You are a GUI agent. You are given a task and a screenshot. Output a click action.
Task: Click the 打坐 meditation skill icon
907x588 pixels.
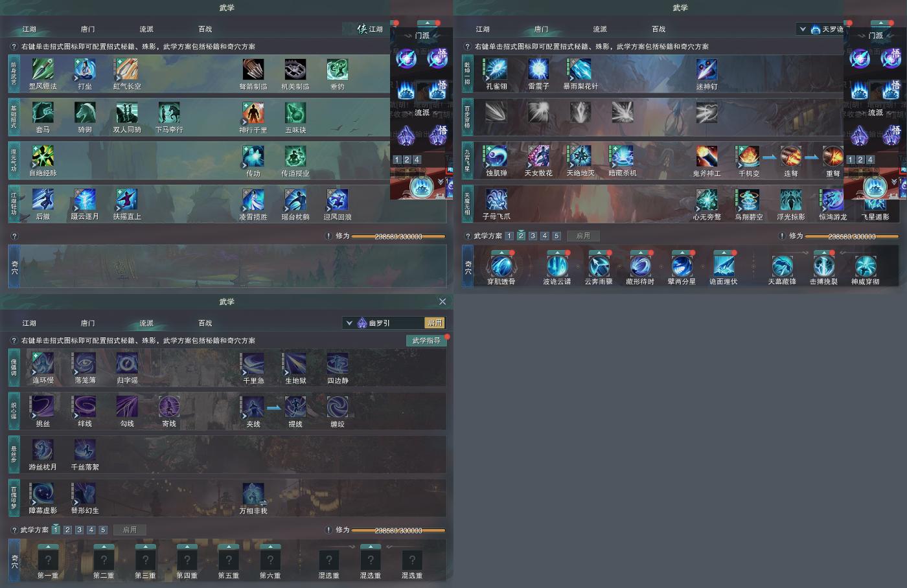85,69
